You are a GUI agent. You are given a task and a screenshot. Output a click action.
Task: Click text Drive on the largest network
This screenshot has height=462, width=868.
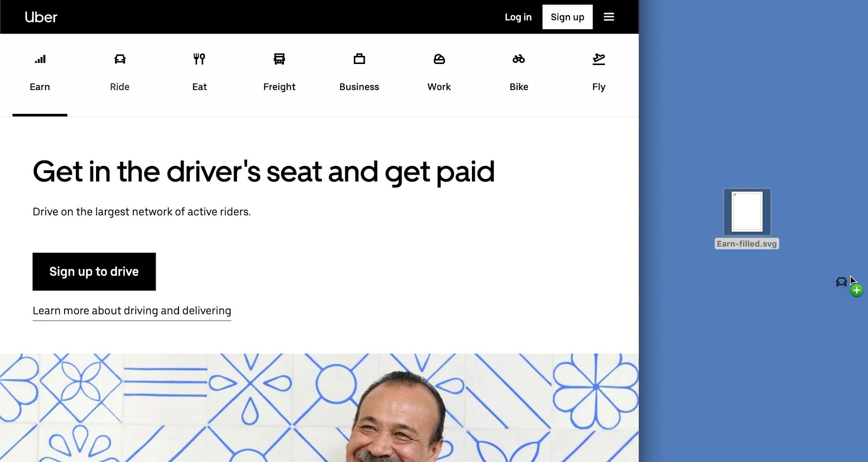(142, 212)
